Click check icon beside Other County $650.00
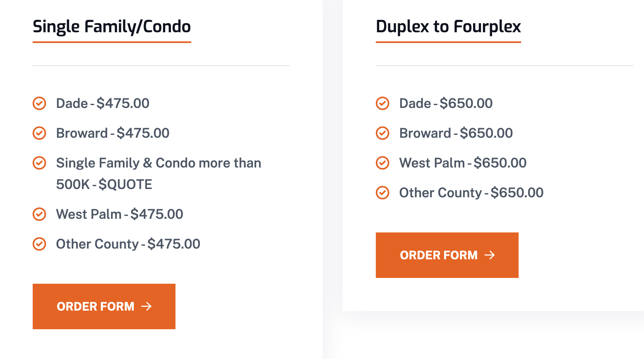 [x=382, y=193]
